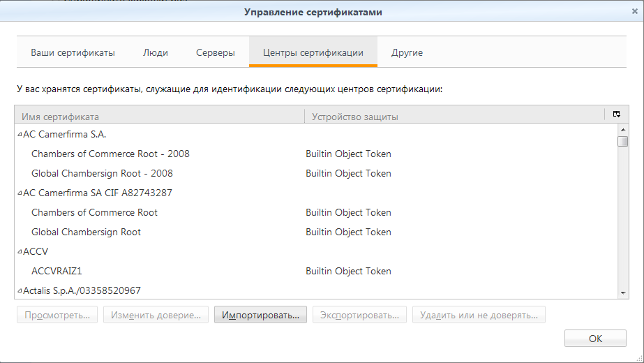The height and width of the screenshot is (363, 644).
Task: Select the Центры сертификации tab
Action: tap(313, 53)
